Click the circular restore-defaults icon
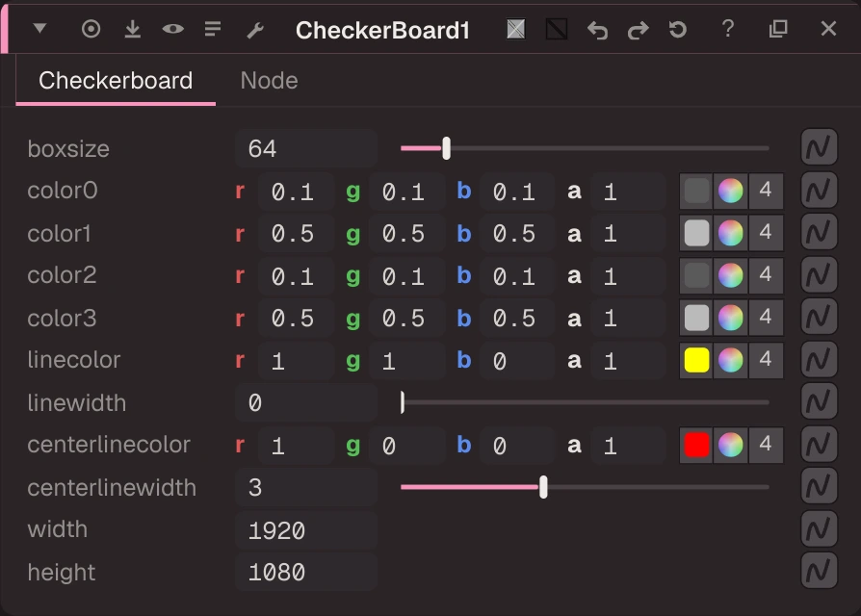This screenshot has height=616, width=861. tap(678, 29)
